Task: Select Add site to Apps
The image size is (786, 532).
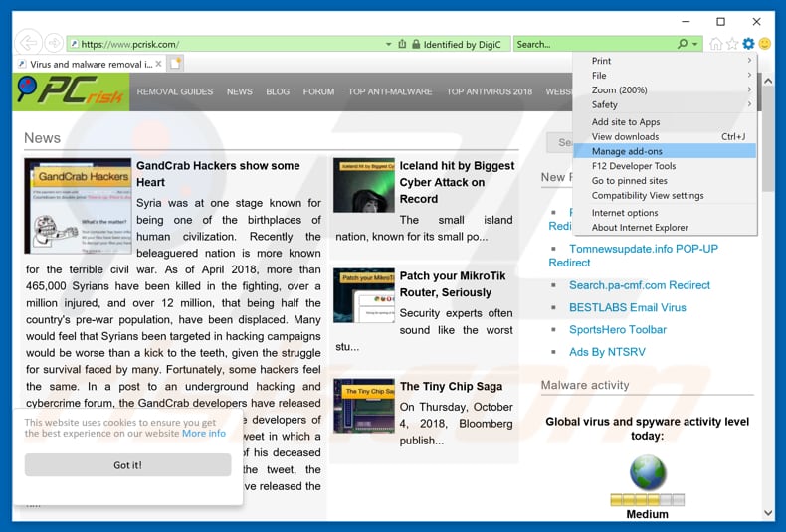Action: coord(665,121)
